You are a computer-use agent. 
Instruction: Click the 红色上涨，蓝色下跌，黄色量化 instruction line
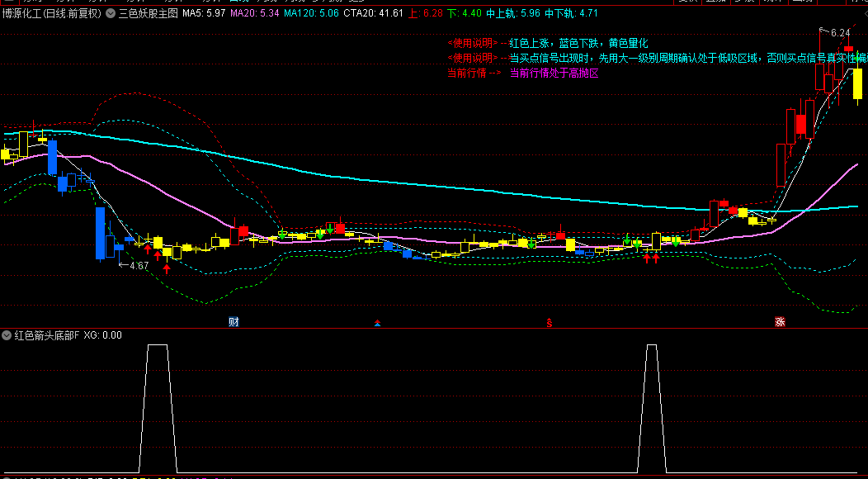coord(578,43)
